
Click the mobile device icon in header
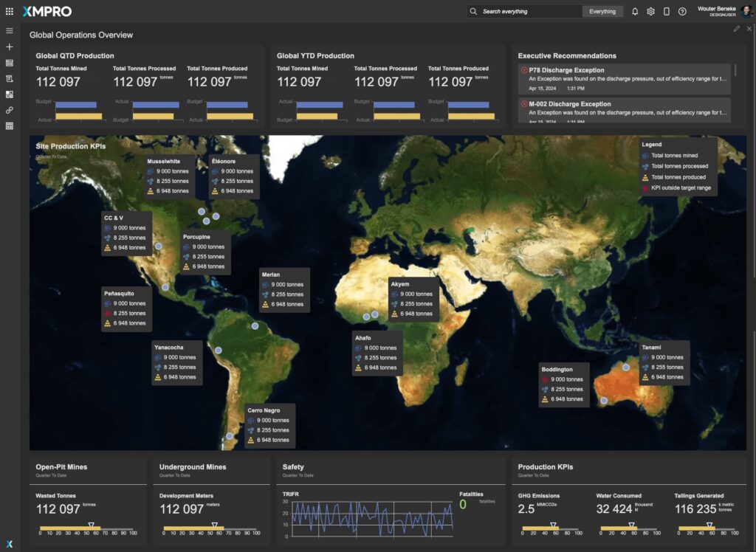click(667, 11)
